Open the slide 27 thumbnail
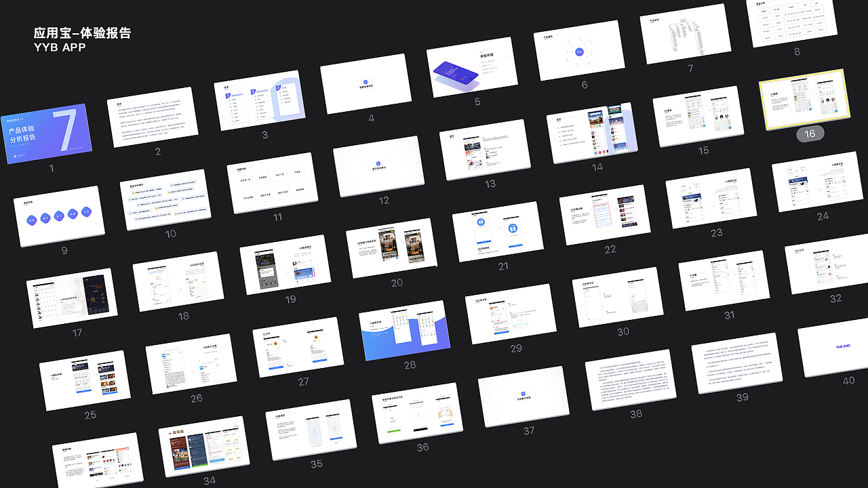868x488 pixels. 298,348
